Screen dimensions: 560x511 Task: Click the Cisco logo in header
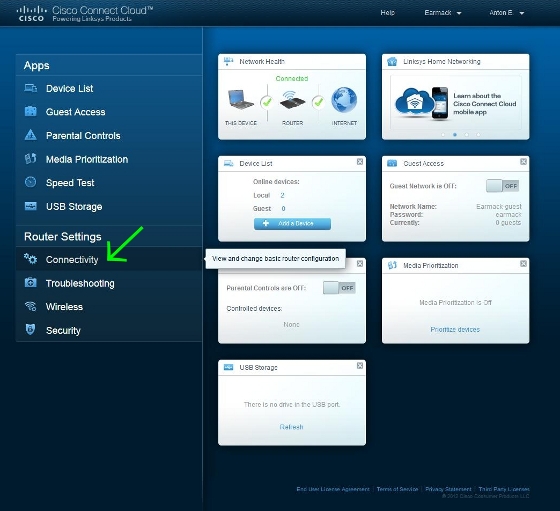point(31,14)
